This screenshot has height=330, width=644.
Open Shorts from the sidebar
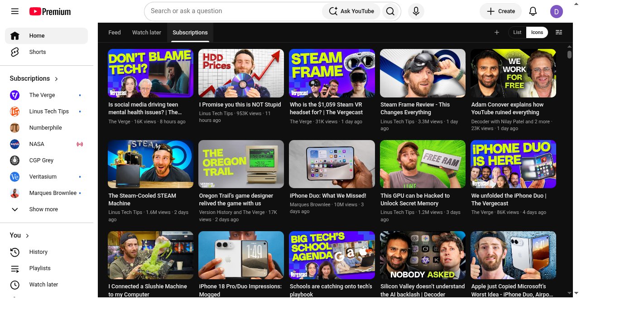click(x=47, y=52)
